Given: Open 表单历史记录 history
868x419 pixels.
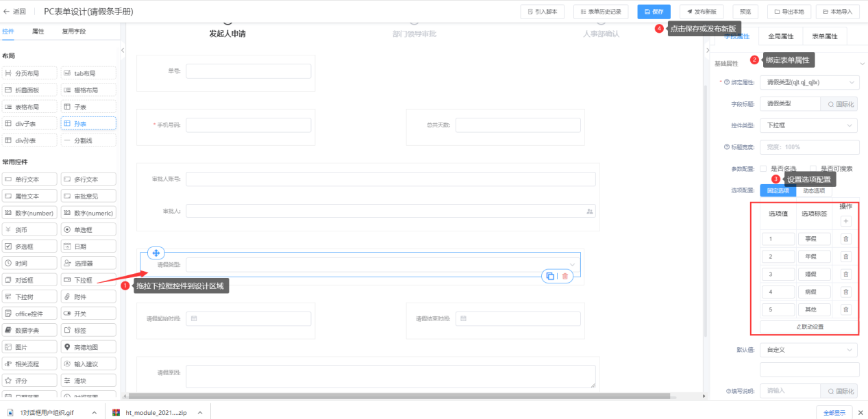Looking at the screenshot, I should pyautogui.click(x=601, y=12).
